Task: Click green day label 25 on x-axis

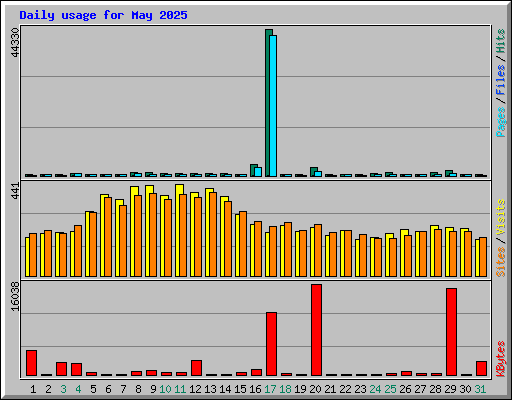Action: tap(390, 389)
